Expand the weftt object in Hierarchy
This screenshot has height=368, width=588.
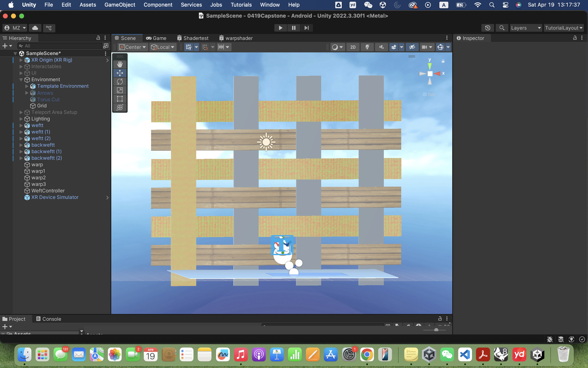(21, 125)
